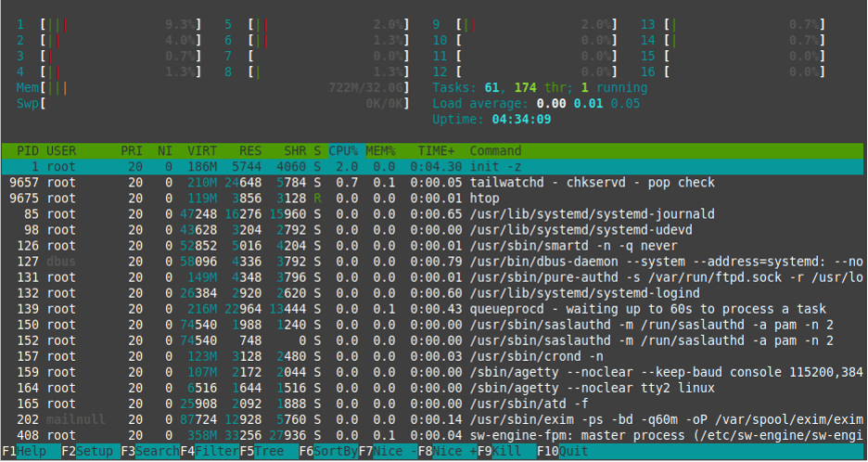This screenshot has height=462, width=868.
Task: Open Search from the F3 function key
Action: tap(150, 452)
